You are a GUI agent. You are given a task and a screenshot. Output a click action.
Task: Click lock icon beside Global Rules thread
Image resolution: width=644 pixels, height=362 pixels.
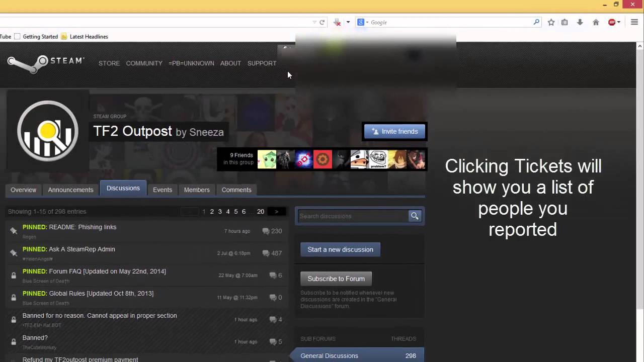click(x=14, y=297)
